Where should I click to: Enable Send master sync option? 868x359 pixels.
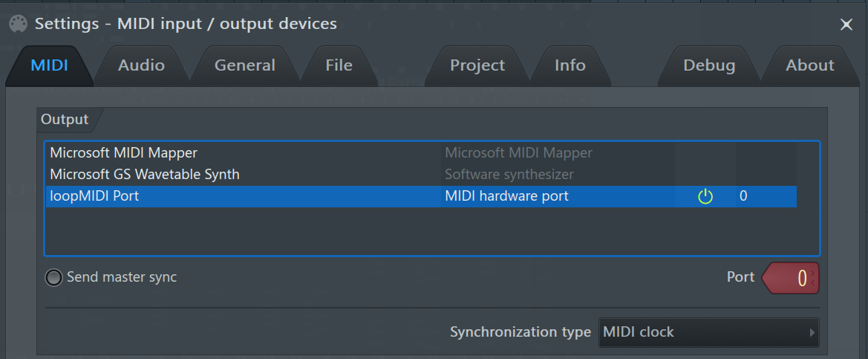point(54,278)
